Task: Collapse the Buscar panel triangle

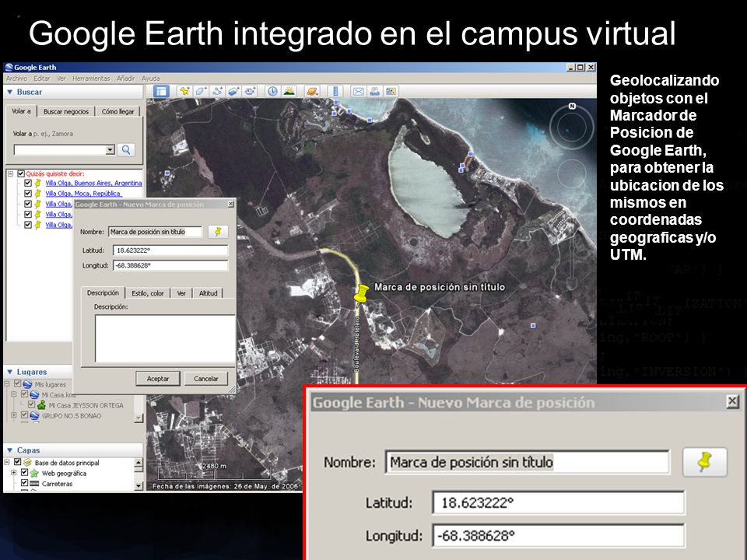Action: [x=9, y=92]
